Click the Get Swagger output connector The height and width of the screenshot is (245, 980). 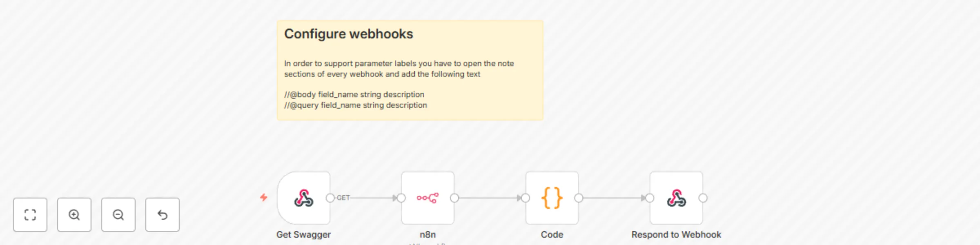(330, 198)
